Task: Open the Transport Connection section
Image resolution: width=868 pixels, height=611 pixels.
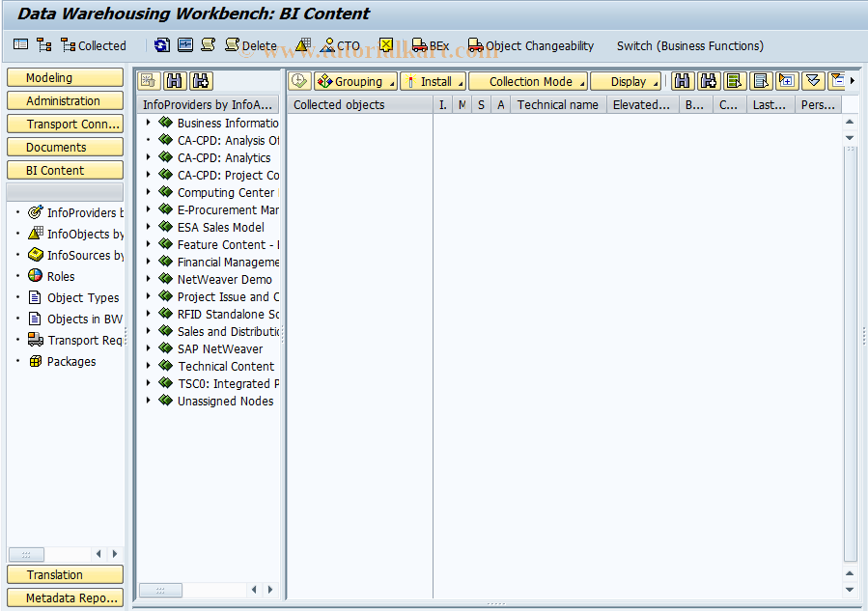Action: 65,124
